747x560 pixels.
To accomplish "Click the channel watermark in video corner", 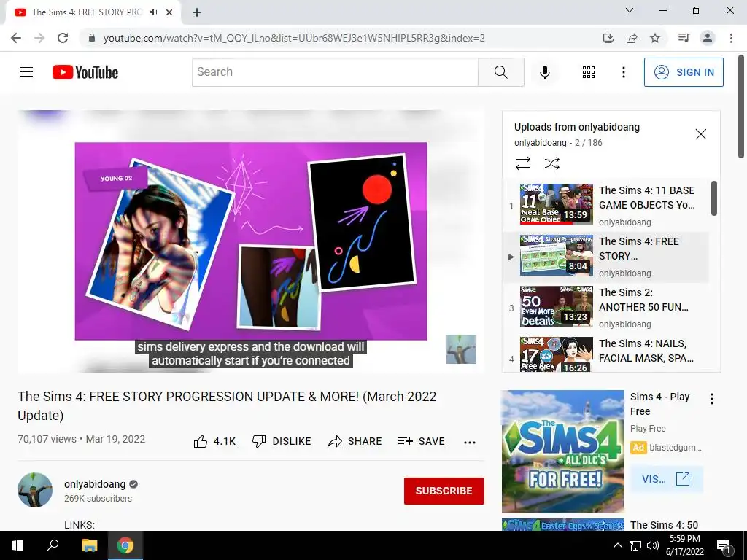I will click(x=461, y=349).
